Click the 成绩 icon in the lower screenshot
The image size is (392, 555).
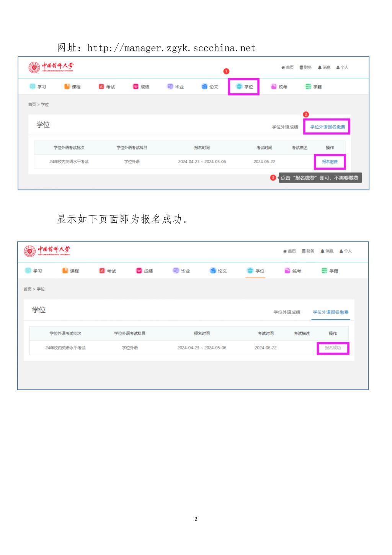pyautogui.click(x=139, y=271)
